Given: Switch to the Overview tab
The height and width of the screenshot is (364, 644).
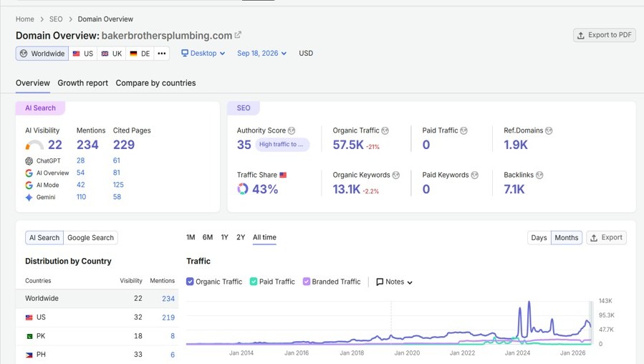Looking at the screenshot, I should pos(33,83).
